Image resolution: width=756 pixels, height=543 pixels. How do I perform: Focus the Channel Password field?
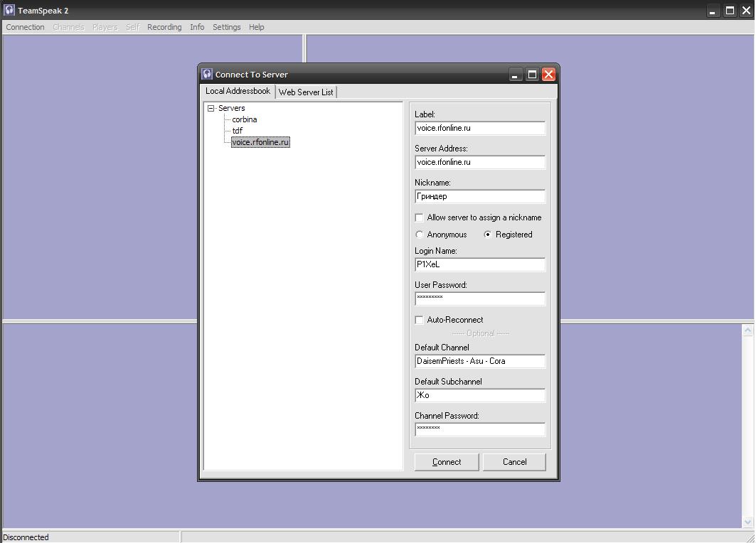480,429
